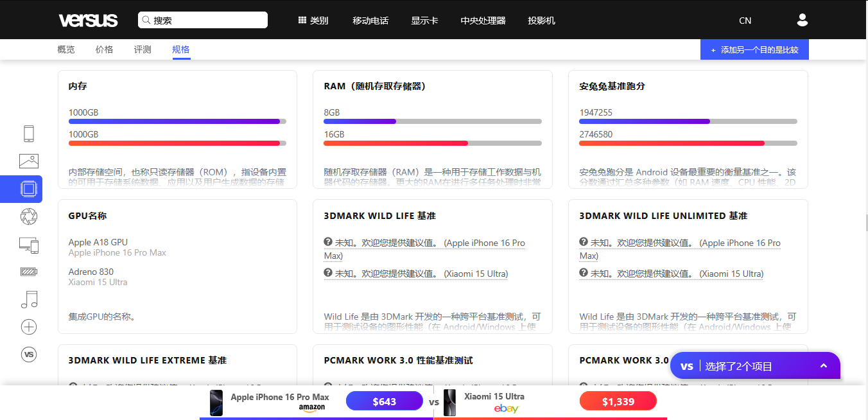Click the Amazon logo under Apple iPhone 16 Pro Max
This screenshot has width=868, height=420.
312,408
